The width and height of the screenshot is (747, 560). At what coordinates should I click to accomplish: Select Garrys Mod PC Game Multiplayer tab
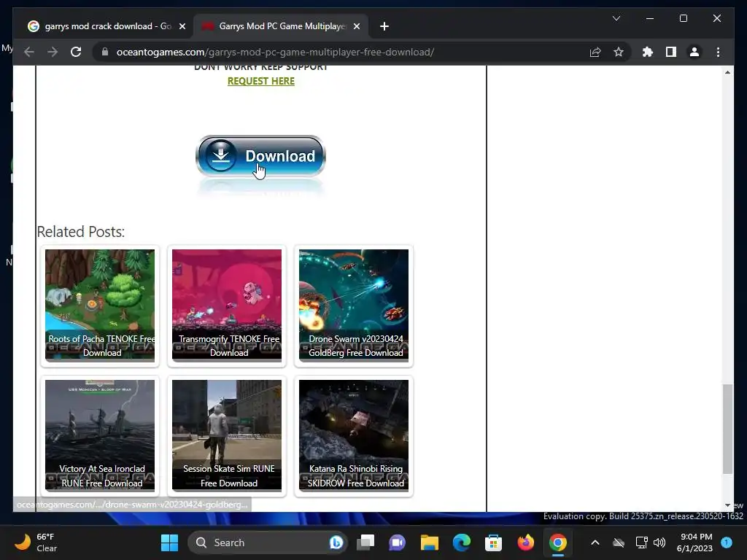[281, 26]
